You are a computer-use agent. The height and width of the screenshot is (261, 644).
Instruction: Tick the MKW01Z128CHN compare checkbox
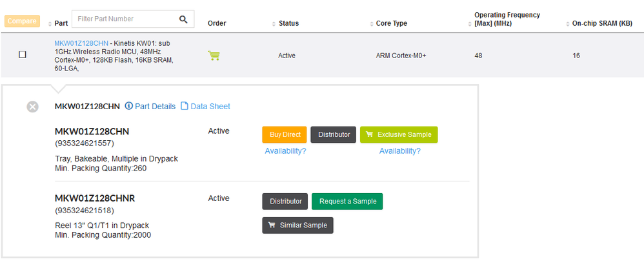22,56
